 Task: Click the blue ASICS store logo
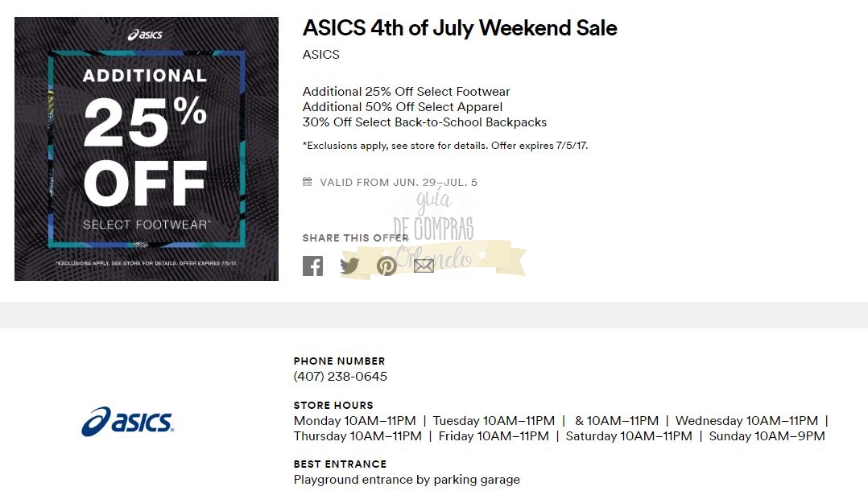coord(127,421)
